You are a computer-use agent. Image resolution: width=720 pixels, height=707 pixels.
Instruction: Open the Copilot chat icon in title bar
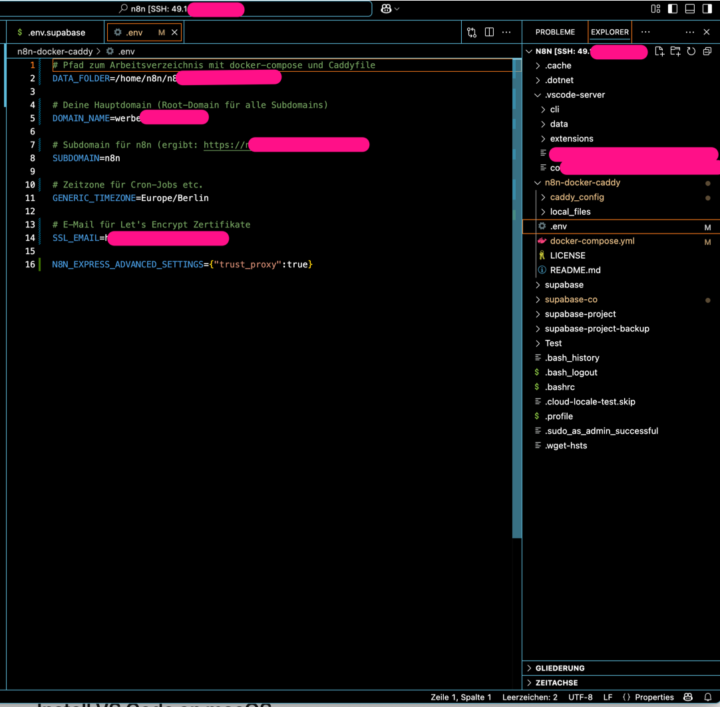tap(386, 9)
